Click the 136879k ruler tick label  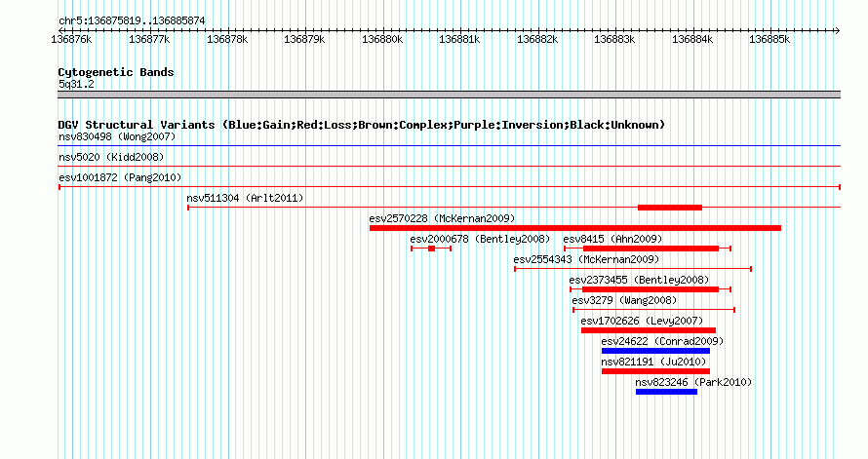[304, 39]
